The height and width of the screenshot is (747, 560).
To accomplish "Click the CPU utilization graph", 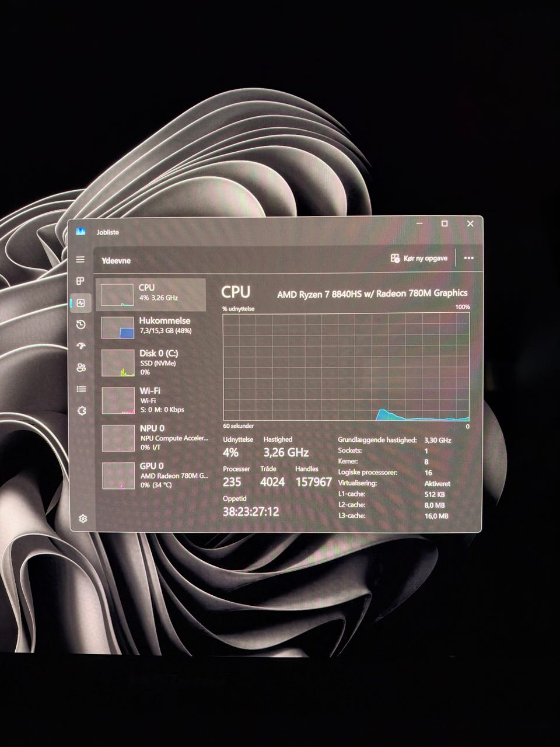I will click(346, 366).
